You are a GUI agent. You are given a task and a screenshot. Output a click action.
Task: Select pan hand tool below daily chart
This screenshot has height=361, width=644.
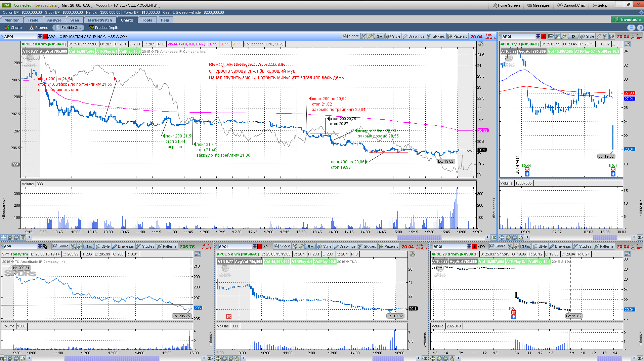tap(521, 237)
